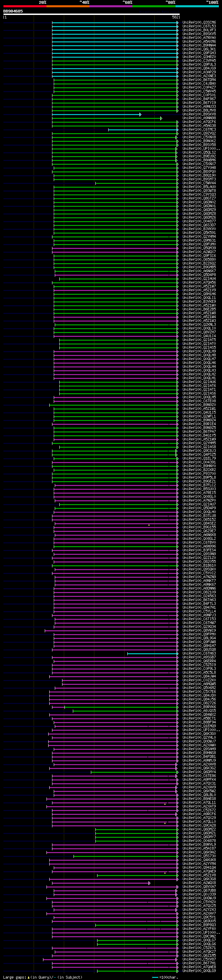Click the green ~80% identity legend segment

point(154,6)
